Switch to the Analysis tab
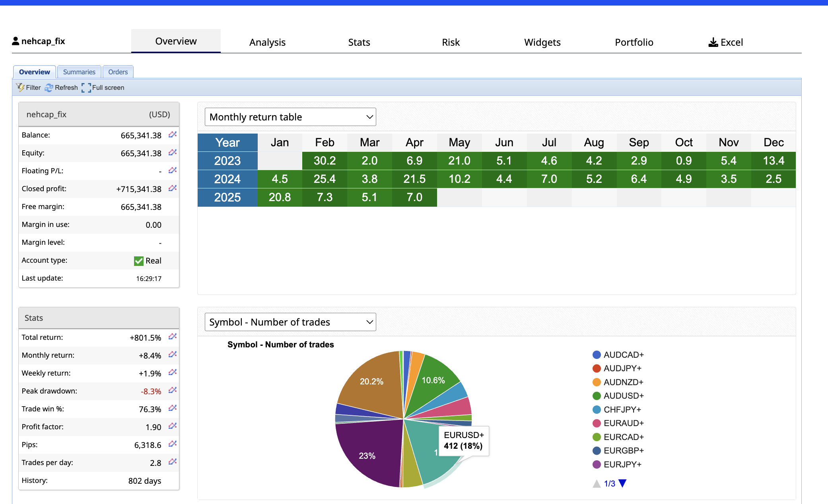Image resolution: width=828 pixels, height=504 pixels. click(x=267, y=42)
